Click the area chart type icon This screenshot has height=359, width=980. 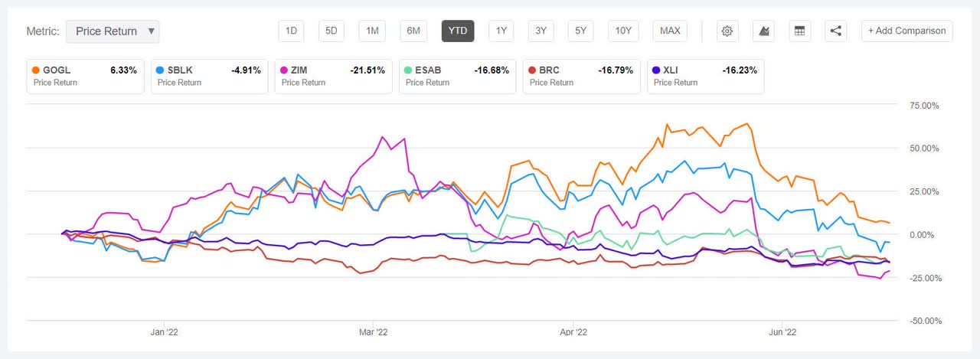click(763, 31)
